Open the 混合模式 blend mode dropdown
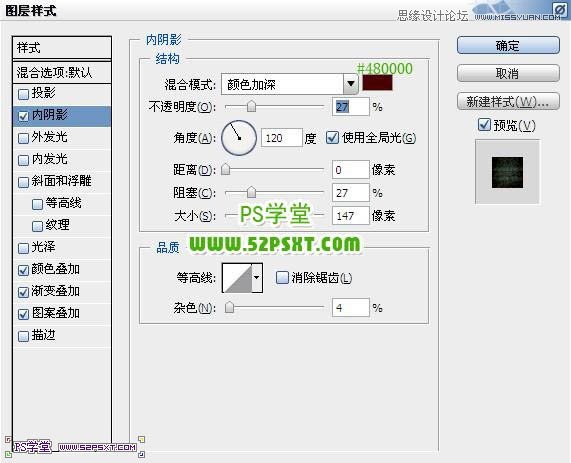The width and height of the screenshot is (571, 463). (290, 85)
